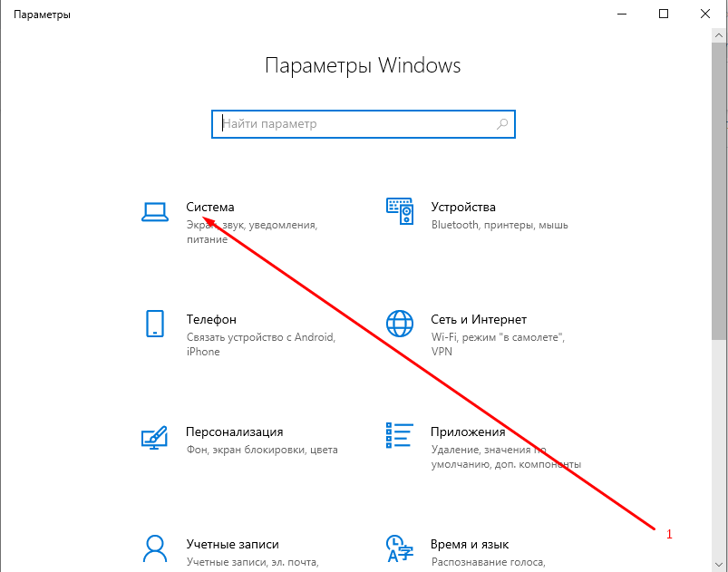Image resolution: width=728 pixels, height=572 pixels.
Task: Open 'Сеть и Интернет' settings
Action: (478, 319)
